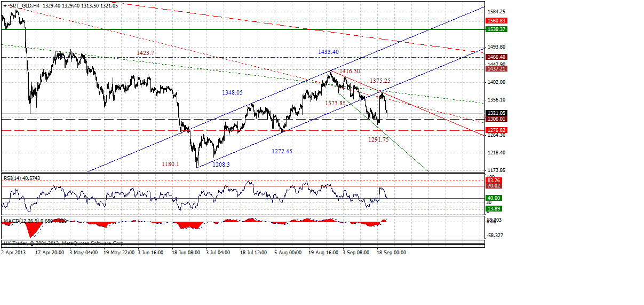Click the blue 1272.45 chart annotation
This screenshot has height=305, width=644.
282,151
